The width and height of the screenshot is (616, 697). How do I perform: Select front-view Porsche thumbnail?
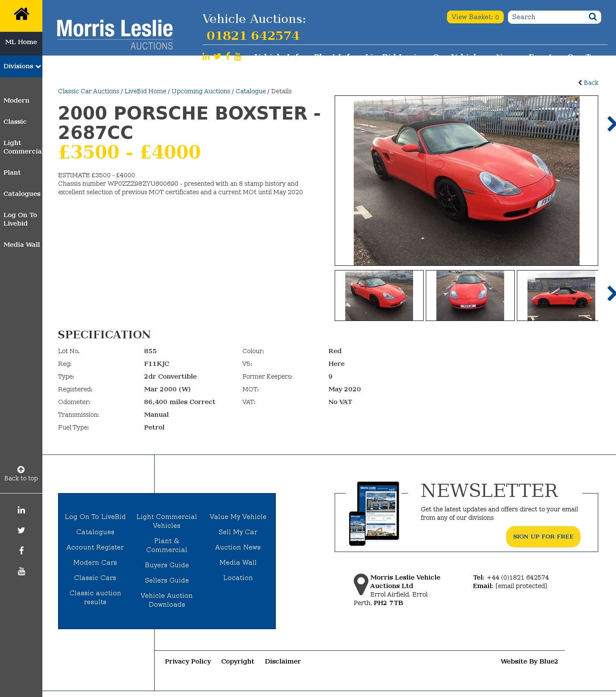[x=470, y=296]
